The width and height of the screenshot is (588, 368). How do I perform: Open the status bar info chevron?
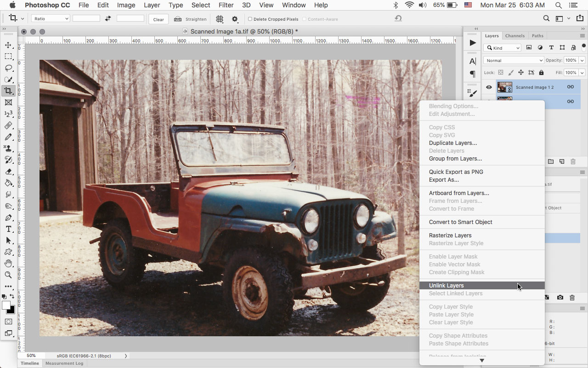(x=126, y=356)
